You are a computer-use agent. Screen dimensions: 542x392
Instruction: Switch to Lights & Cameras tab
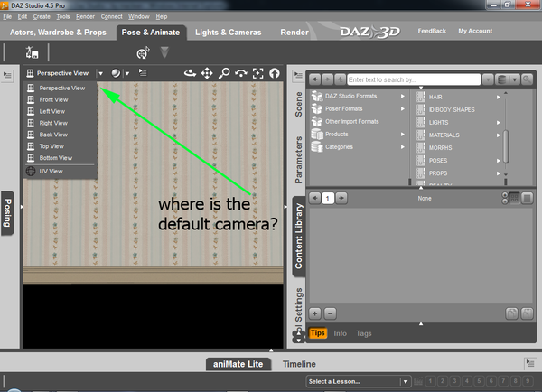click(x=229, y=33)
